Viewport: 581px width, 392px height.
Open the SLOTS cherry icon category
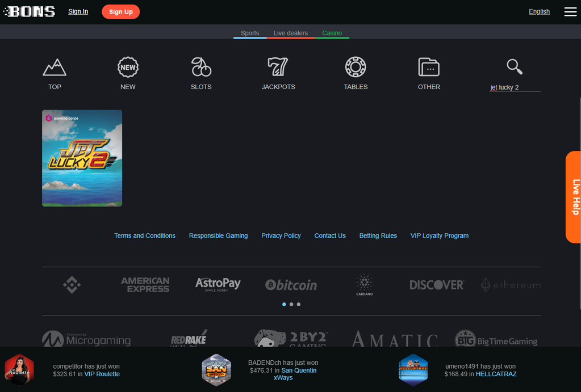[201, 67]
